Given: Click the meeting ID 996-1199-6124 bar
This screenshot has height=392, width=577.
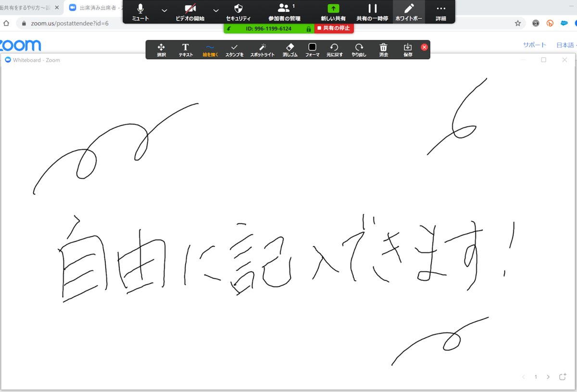Looking at the screenshot, I should tap(269, 28).
